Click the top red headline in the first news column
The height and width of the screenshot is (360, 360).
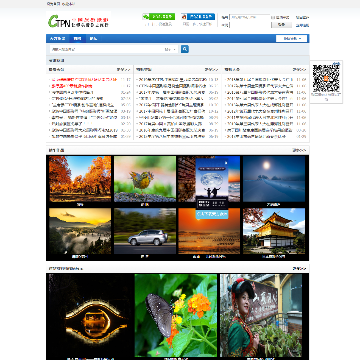84,80
